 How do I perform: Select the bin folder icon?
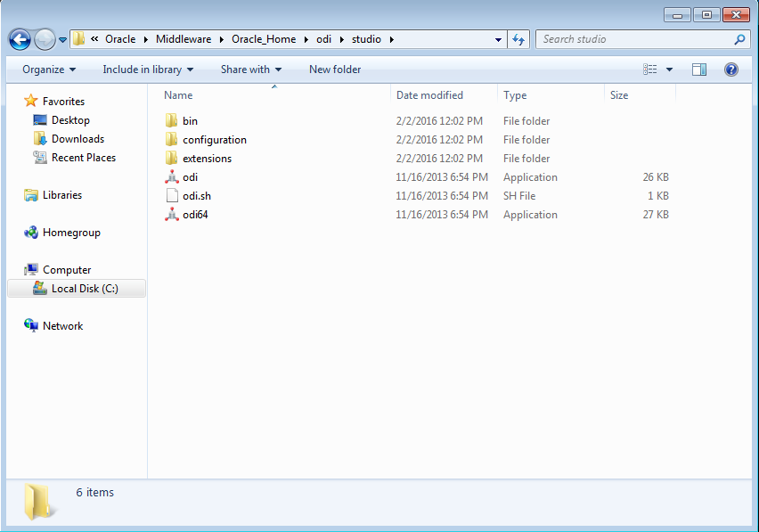(171, 120)
